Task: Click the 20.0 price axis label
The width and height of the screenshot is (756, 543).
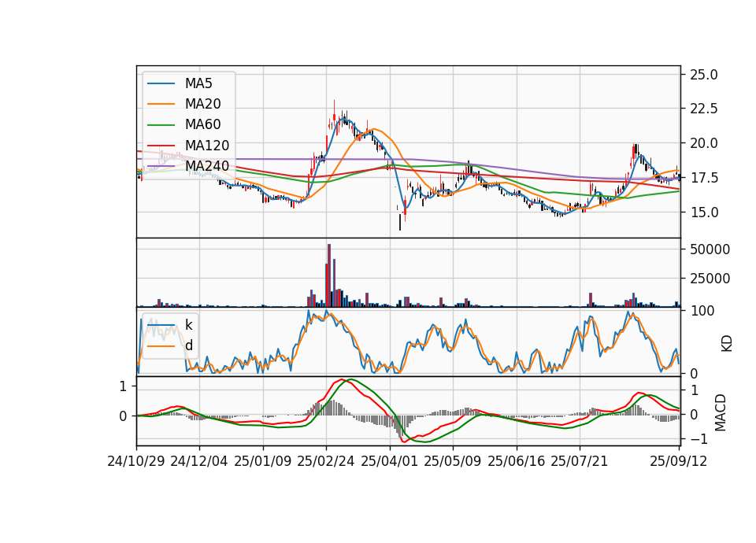Action: [704, 143]
